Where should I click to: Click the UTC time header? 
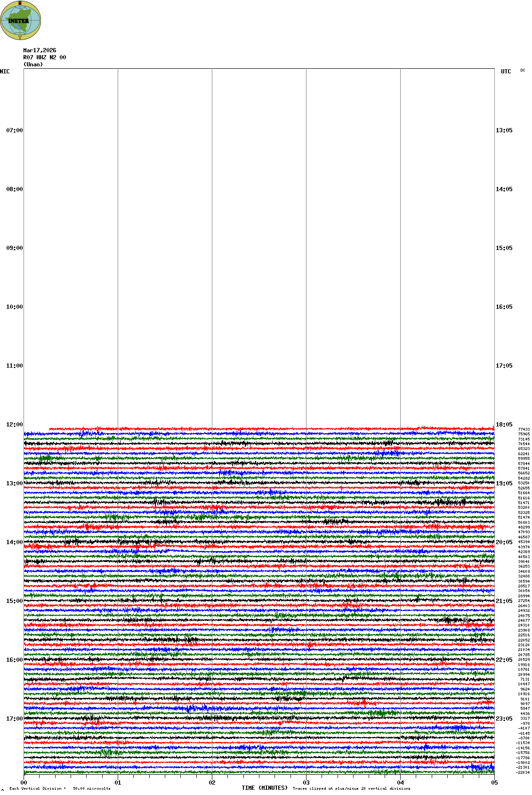(506, 72)
